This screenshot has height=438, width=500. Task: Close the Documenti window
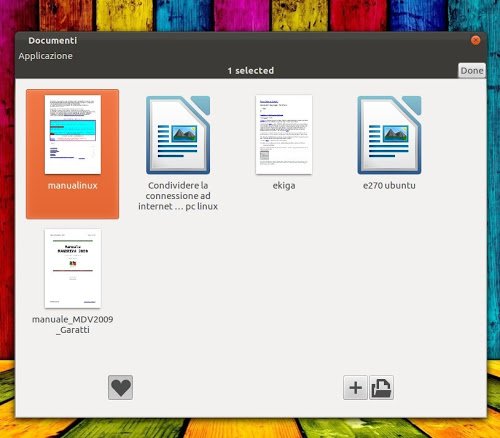click(x=476, y=40)
